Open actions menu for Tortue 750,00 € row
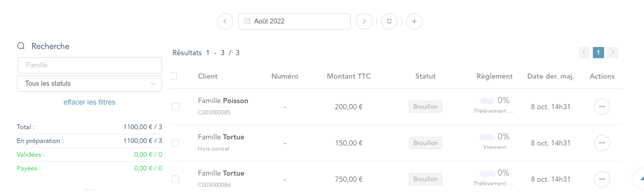This screenshot has width=644, height=196. click(x=602, y=179)
